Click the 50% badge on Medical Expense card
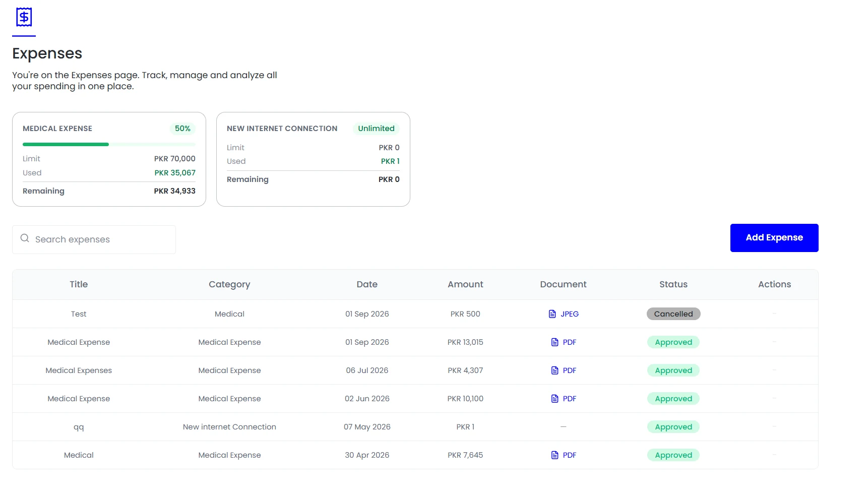Screen dimensions: 868x494 coord(182,129)
